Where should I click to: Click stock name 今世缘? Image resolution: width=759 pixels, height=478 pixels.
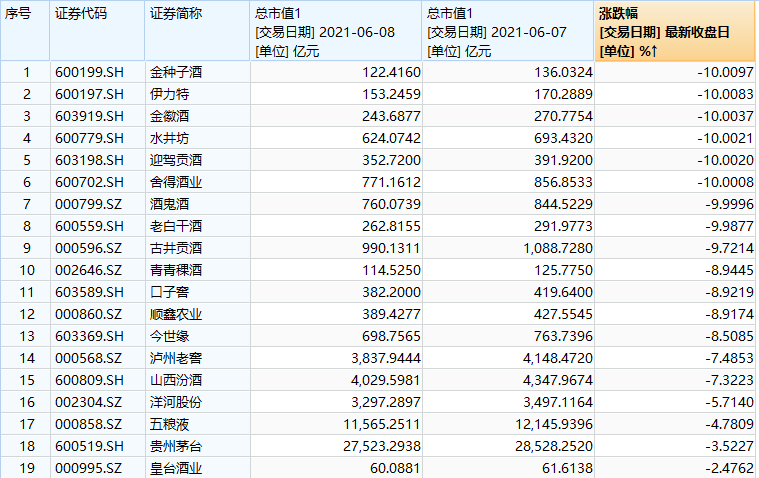pyautogui.click(x=169, y=336)
